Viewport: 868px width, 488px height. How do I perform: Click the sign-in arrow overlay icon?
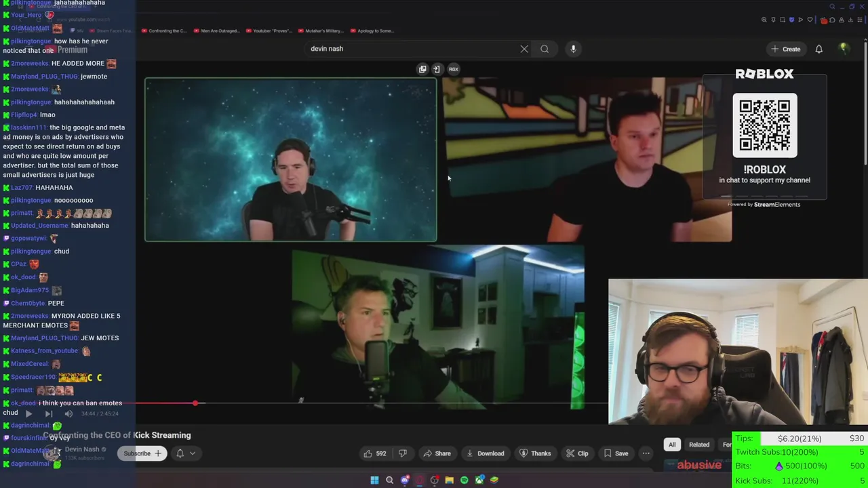coord(437,69)
